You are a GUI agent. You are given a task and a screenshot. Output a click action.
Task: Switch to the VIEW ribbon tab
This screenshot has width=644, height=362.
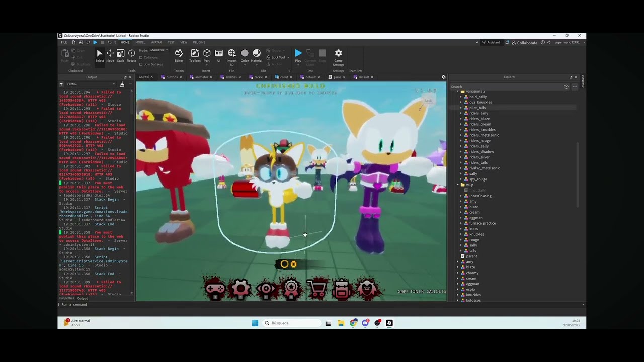(184, 42)
